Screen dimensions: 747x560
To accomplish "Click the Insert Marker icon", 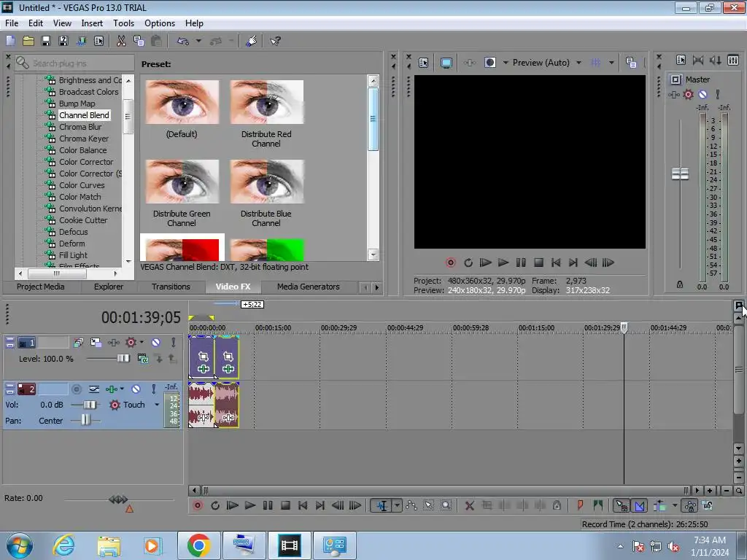I will click(x=580, y=506).
